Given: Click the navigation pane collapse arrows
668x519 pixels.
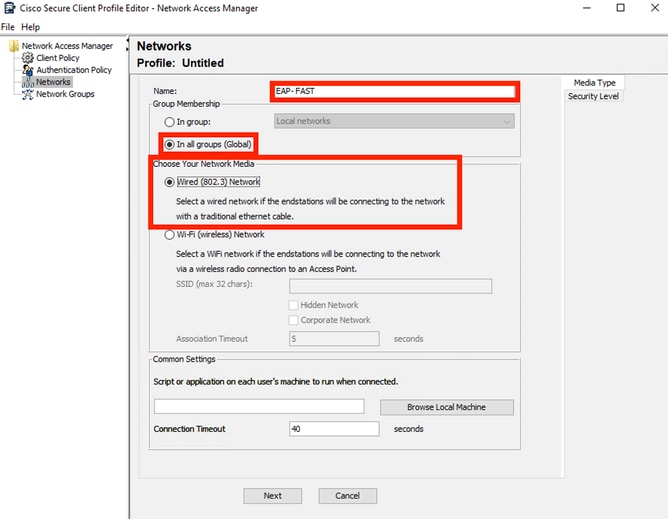Looking at the screenshot, I should coord(127,45).
